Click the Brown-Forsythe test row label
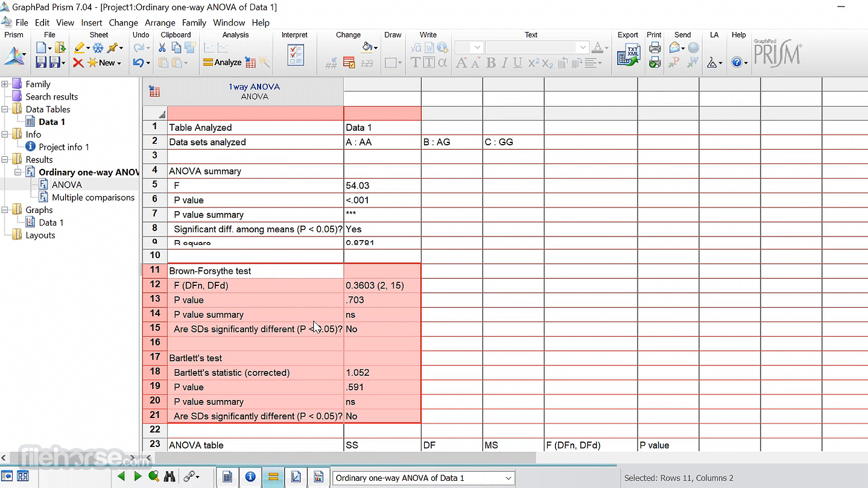 coord(255,271)
